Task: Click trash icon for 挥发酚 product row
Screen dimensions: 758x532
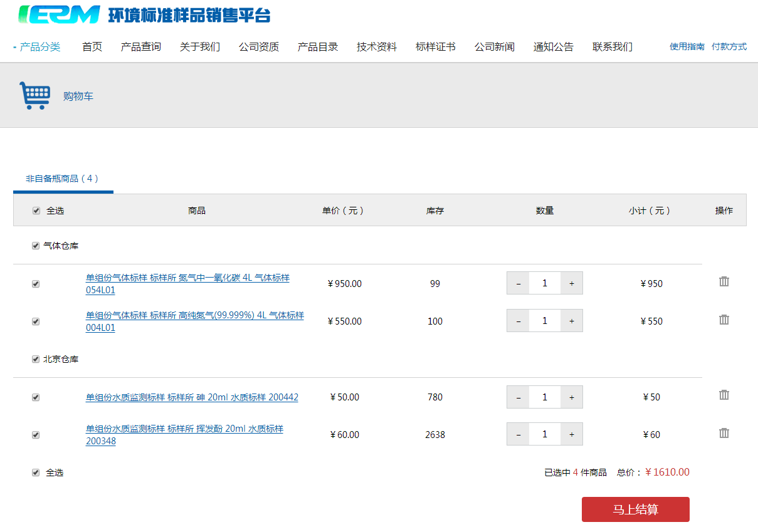Action: (x=724, y=434)
